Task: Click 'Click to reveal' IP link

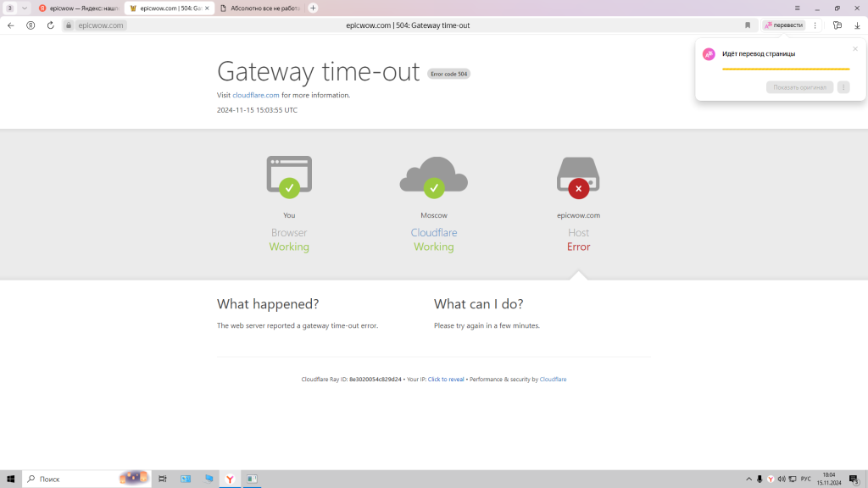Action: pyautogui.click(x=446, y=380)
